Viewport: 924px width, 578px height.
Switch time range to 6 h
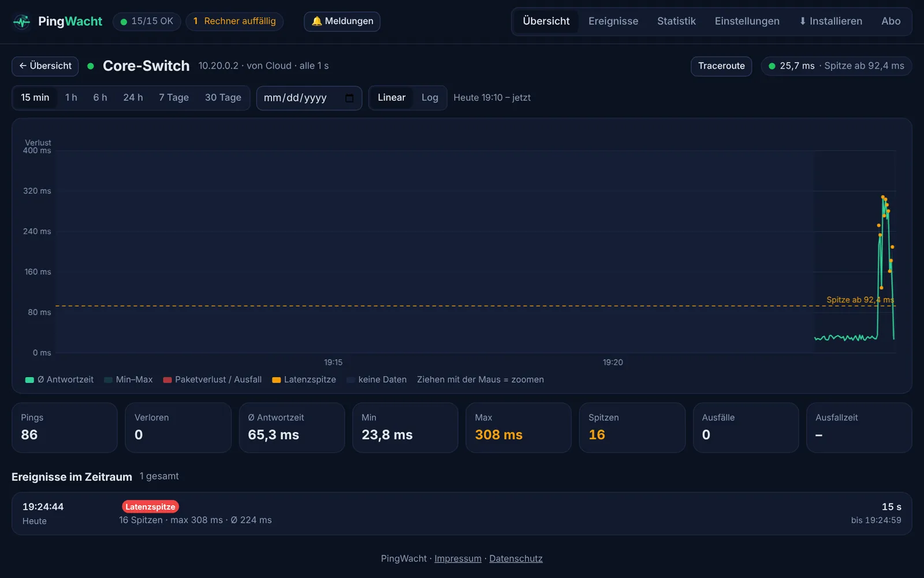click(x=100, y=98)
